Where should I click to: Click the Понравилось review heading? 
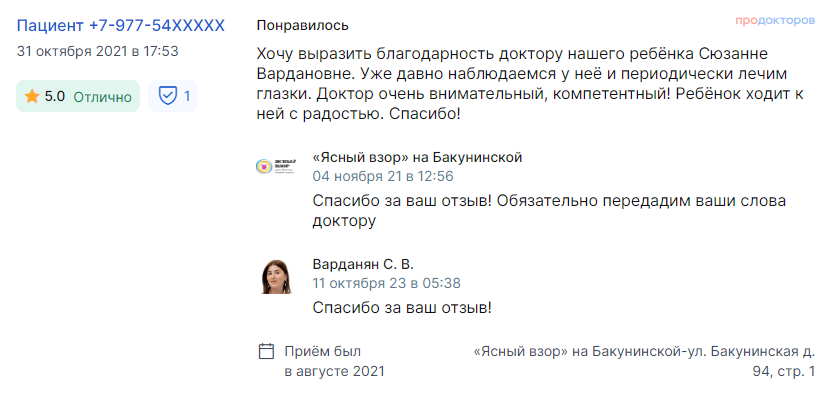pyautogui.click(x=303, y=25)
